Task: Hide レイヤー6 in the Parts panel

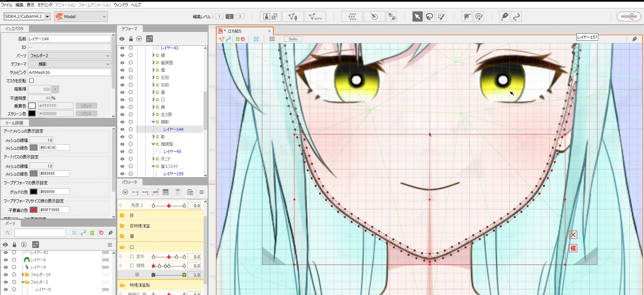Action: [x=6, y=260]
